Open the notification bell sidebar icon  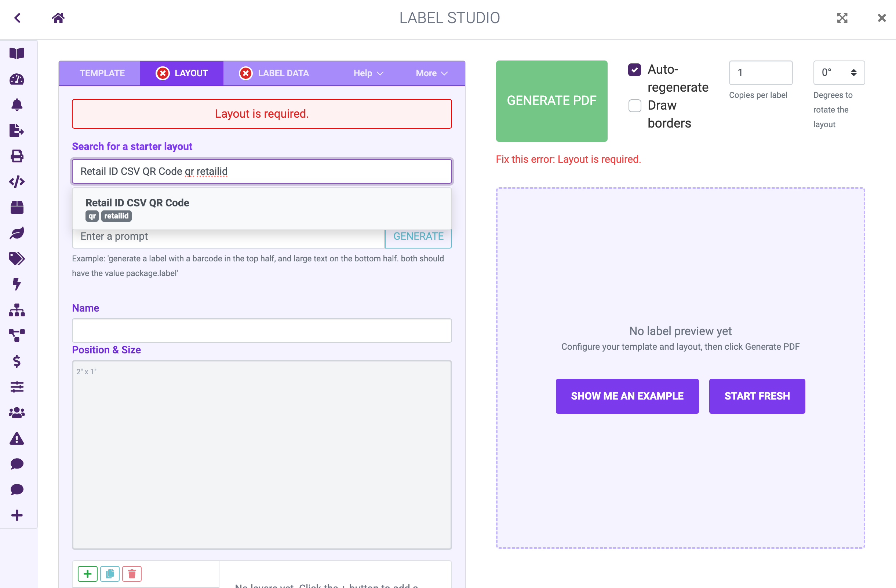coord(17,104)
